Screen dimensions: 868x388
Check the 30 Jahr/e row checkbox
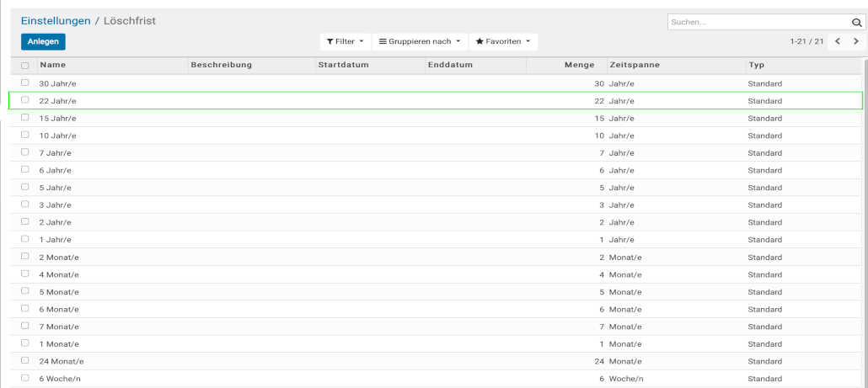click(25, 83)
